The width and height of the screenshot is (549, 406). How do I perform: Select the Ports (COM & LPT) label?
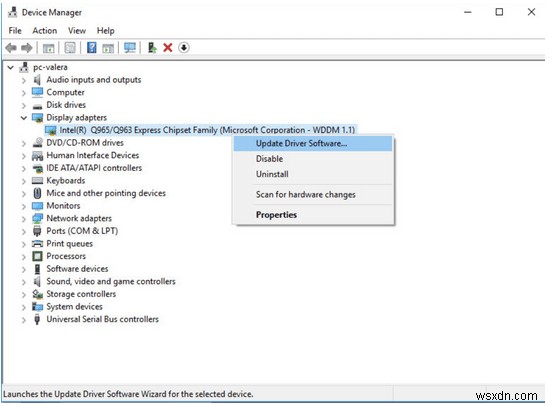[82, 231]
